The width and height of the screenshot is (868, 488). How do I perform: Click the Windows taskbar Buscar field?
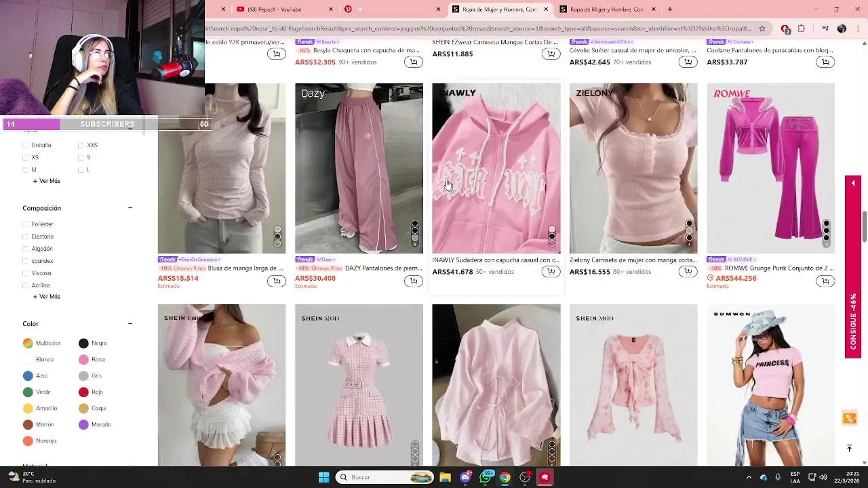click(x=385, y=477)
